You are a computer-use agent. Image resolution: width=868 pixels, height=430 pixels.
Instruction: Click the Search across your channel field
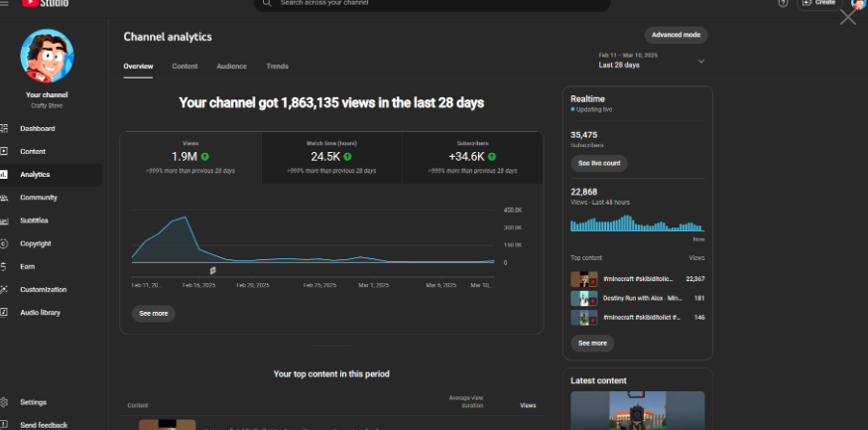(432, 3)
